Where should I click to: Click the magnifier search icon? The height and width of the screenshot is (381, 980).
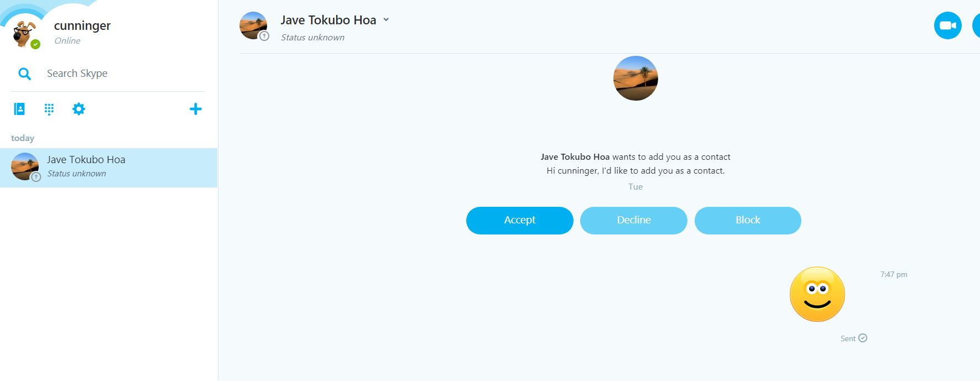point(24,74)
